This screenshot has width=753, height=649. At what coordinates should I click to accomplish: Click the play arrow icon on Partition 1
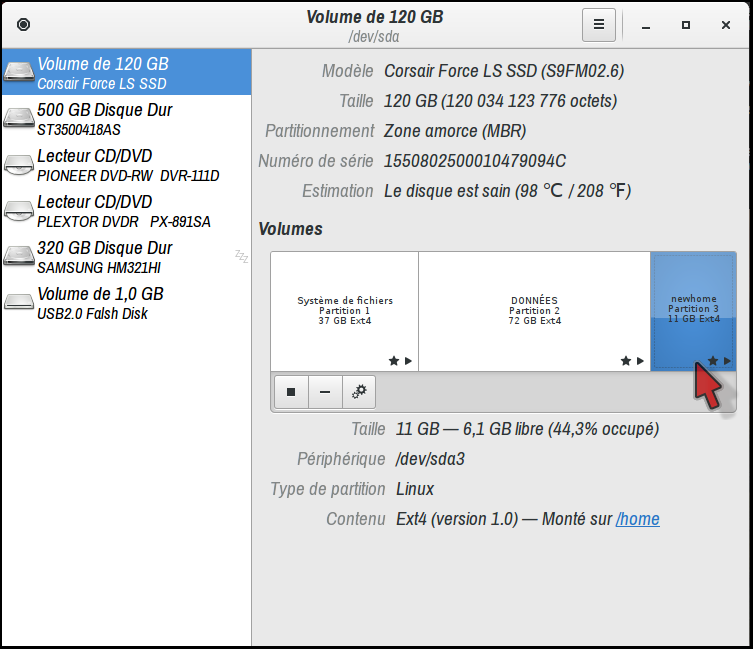pyautogui.click(x=408, y=360)
